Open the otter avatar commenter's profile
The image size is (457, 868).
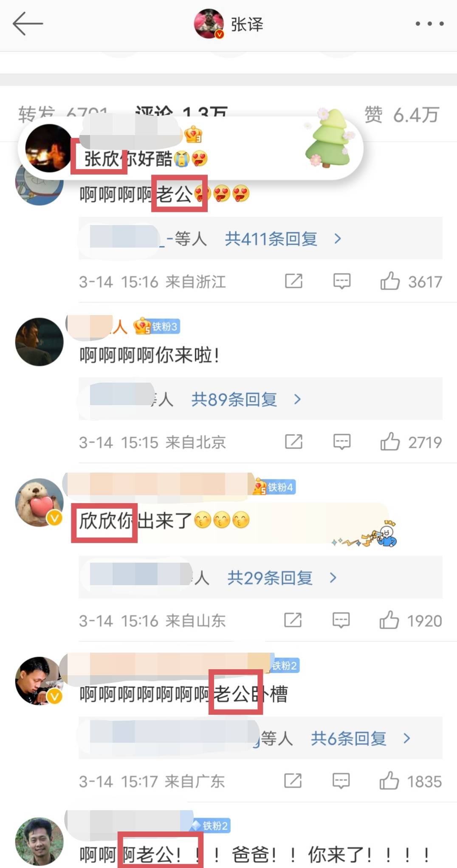click(x=39, y=502)
